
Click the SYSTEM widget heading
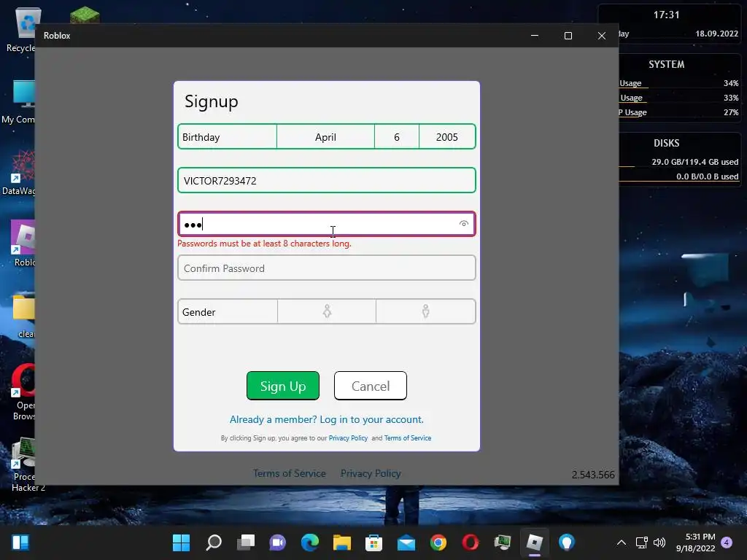point(667,64)
